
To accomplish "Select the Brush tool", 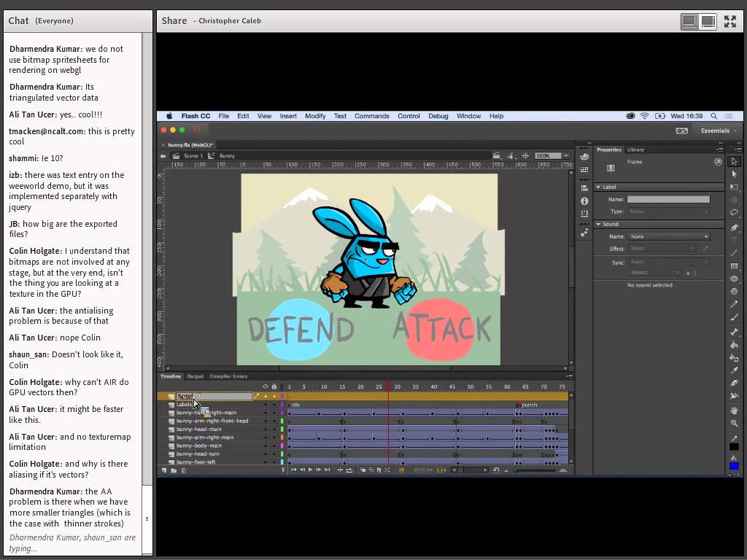I will point(734,316).
